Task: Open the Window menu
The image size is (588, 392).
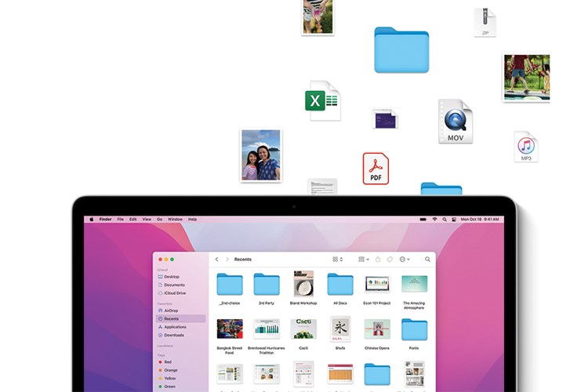Action: 175,220
